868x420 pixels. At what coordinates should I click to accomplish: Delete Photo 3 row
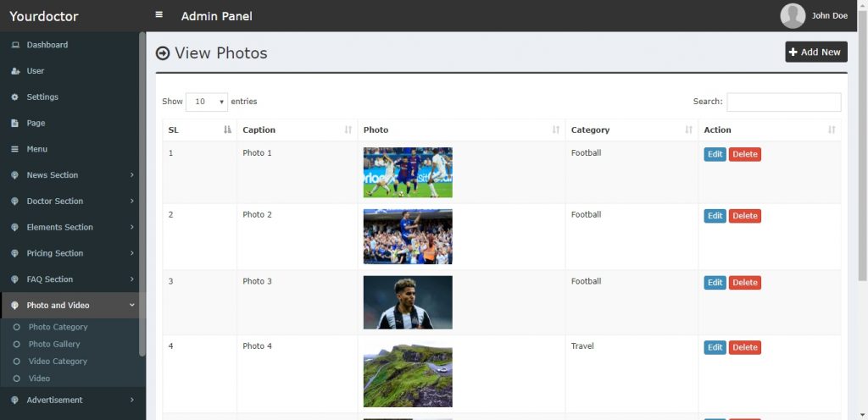(x=744, y=282)
